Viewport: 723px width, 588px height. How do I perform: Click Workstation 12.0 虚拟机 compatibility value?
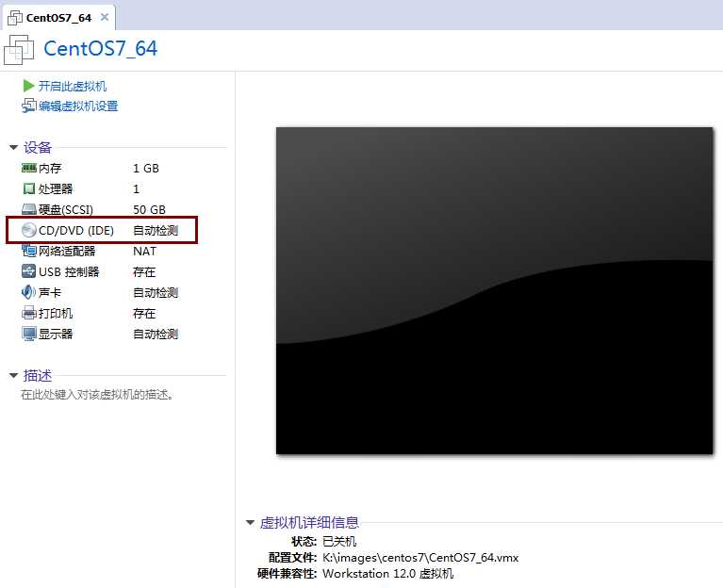(387, 574)
